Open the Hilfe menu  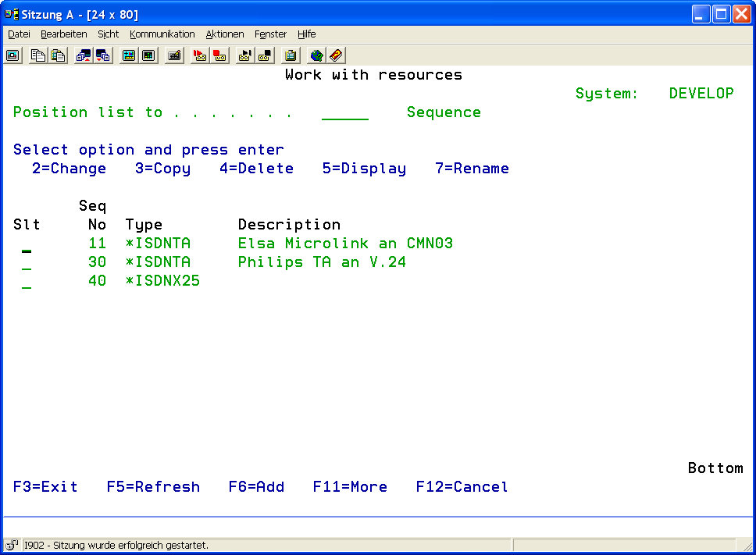click(x=307, y=34)
